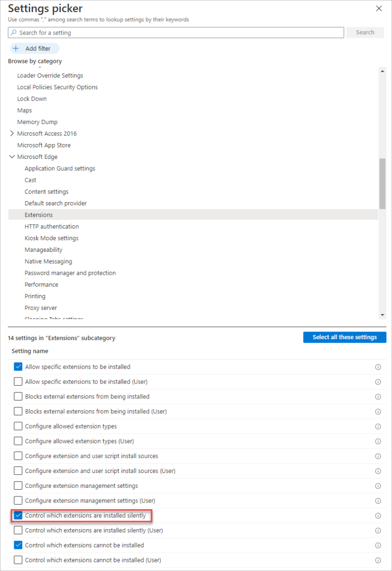Open info for Blocks external extensions from being installed
The width and height of the screenshot is (392, 571).
pyautogui.click(x=378, y=396)
